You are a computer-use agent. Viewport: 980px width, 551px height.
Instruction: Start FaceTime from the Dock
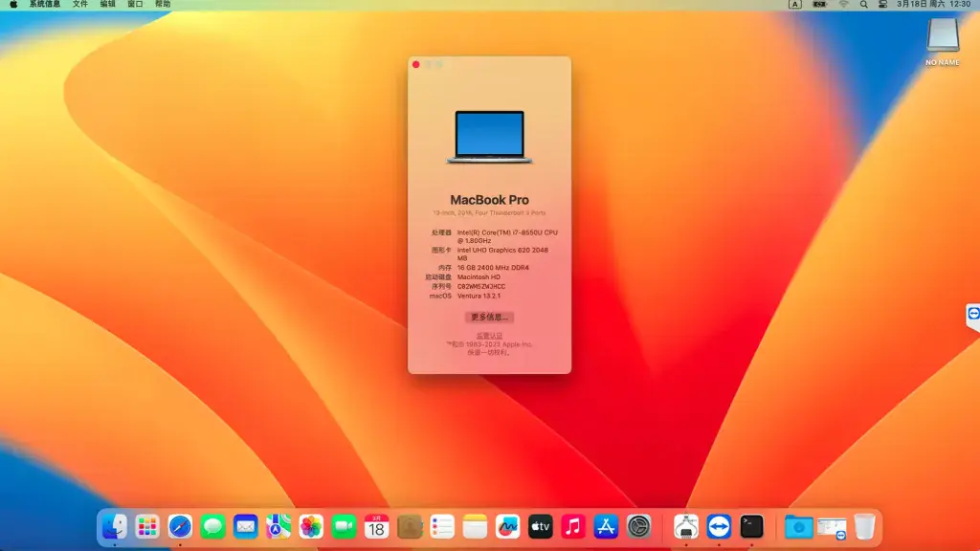pyautogui.click(x=344, y=527)
